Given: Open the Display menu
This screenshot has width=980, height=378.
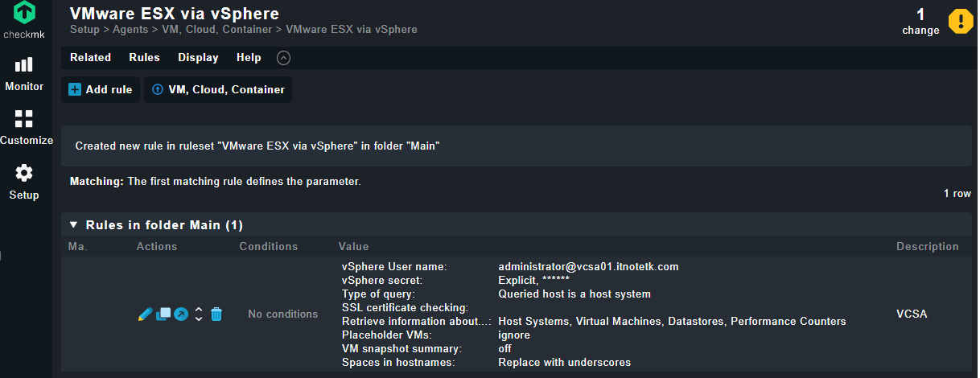Looking at the screenshot, I should pos(198,58).
